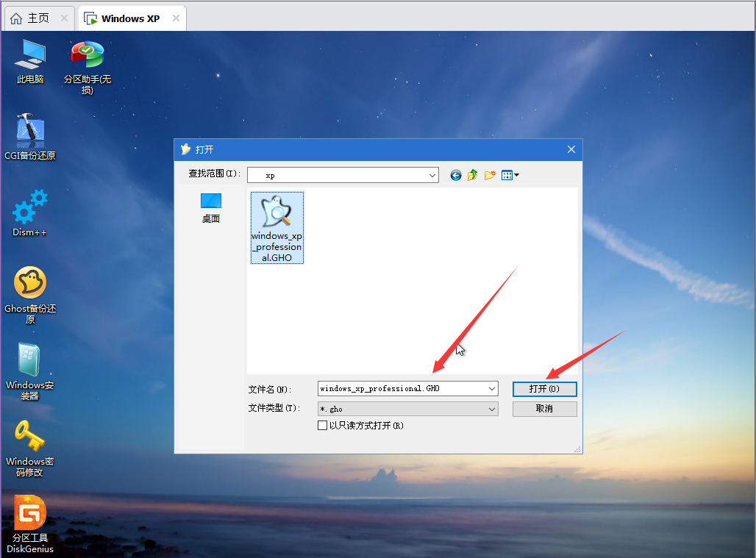
Task: Click the 打开(O) button
Action: tap(544, 389)
